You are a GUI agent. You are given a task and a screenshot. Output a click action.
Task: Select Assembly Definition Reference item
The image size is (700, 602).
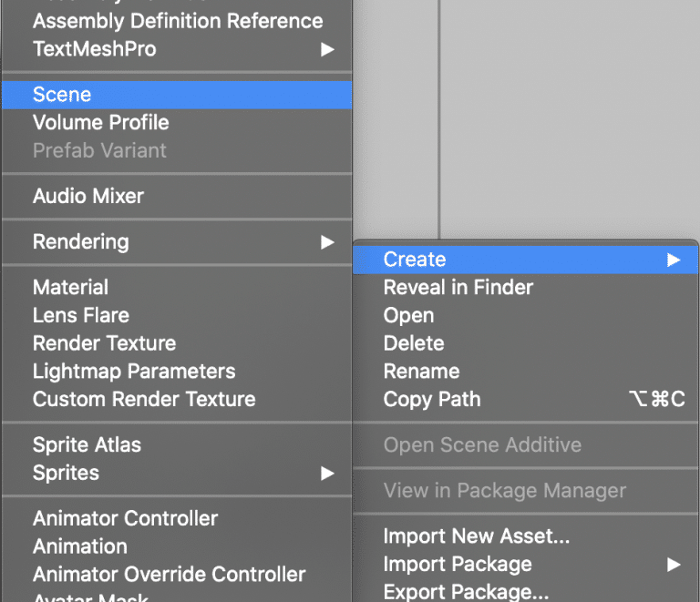point(177,21)
